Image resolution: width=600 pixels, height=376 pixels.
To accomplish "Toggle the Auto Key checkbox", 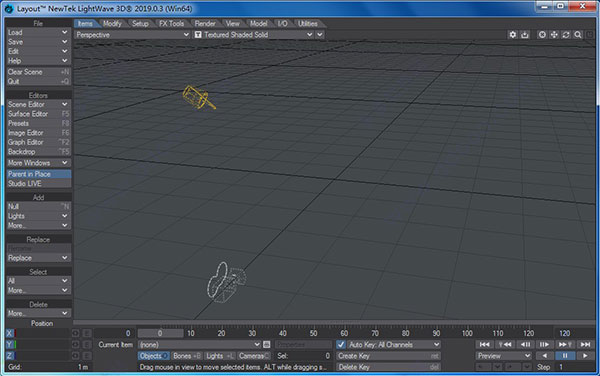I will tap(341, 345).
